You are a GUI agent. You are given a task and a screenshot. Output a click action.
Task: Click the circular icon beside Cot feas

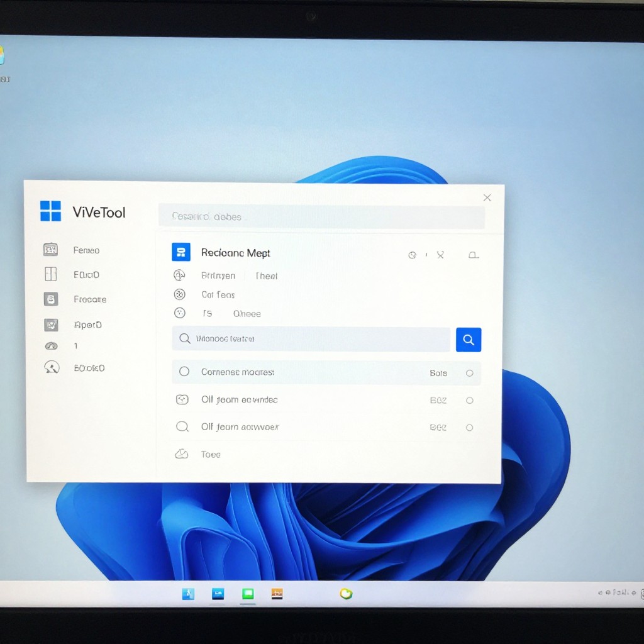(179, 294)
